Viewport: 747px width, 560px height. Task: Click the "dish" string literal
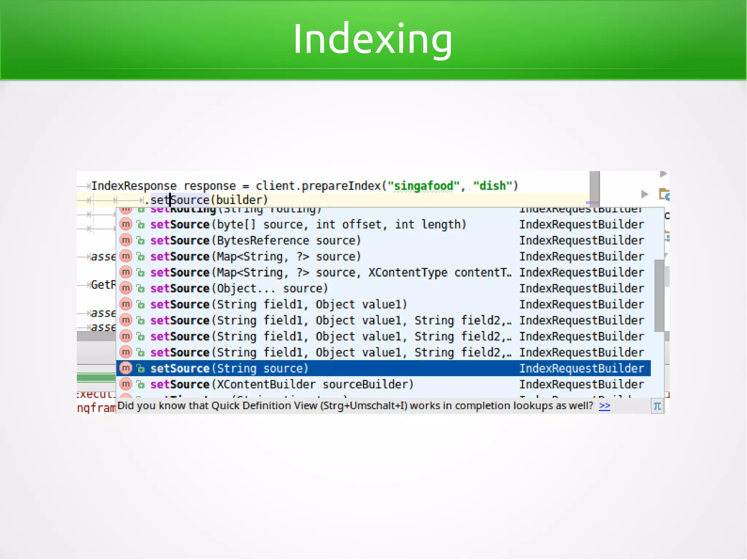[x=493, y=186]
